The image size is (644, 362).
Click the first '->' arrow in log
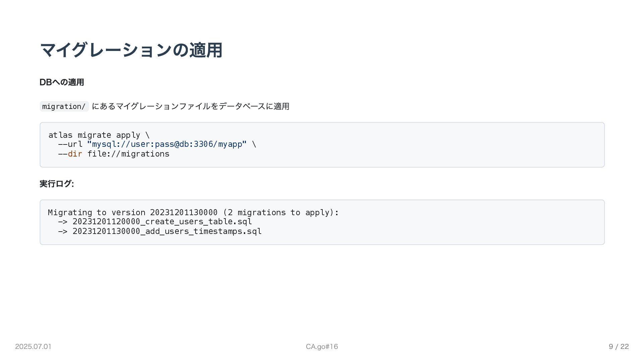pyautogui.click(x=63, y=222)
